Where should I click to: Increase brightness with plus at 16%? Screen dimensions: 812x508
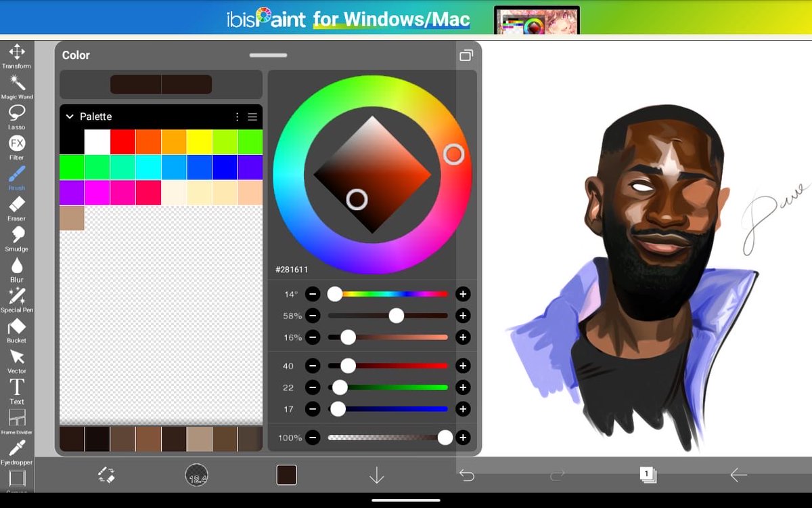(x=463, y=337)
